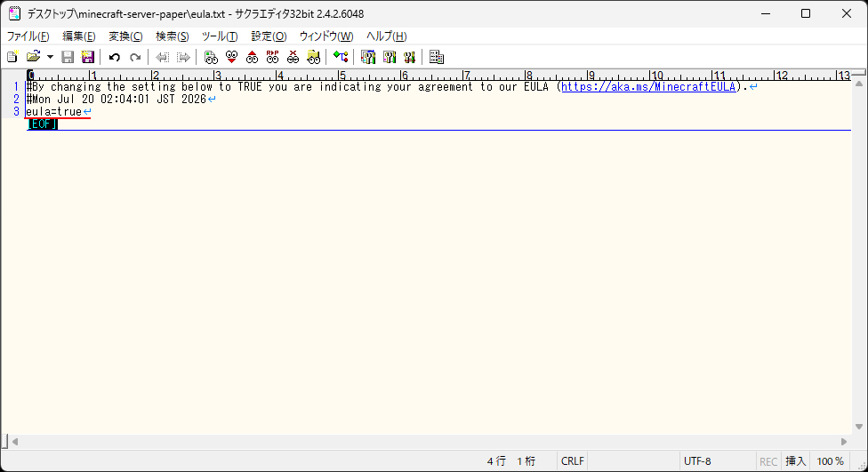This screenshot has height=472, width=868.
Task: Open the 検索(S) menu
Action: [x=173, y=36]
